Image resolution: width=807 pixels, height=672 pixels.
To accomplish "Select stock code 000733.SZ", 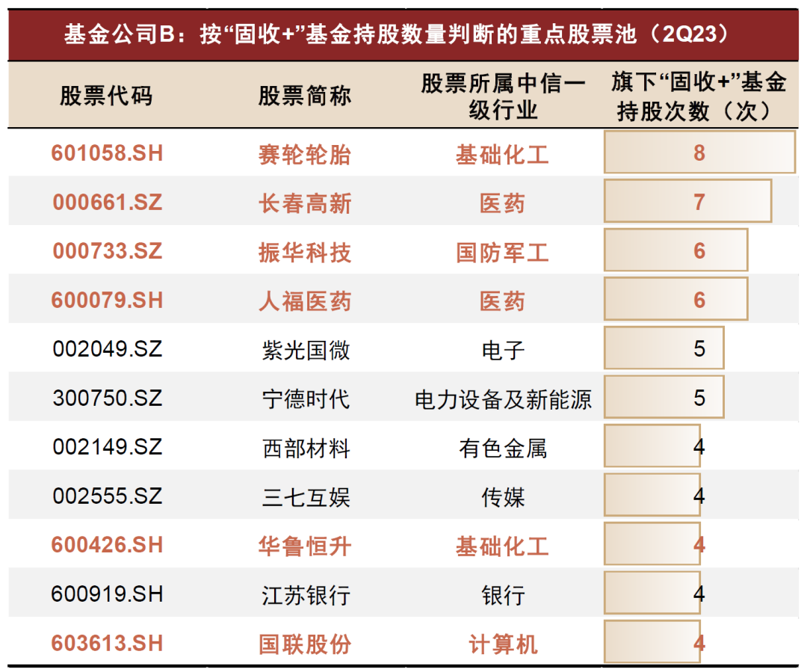I will (x=107, y=250).
